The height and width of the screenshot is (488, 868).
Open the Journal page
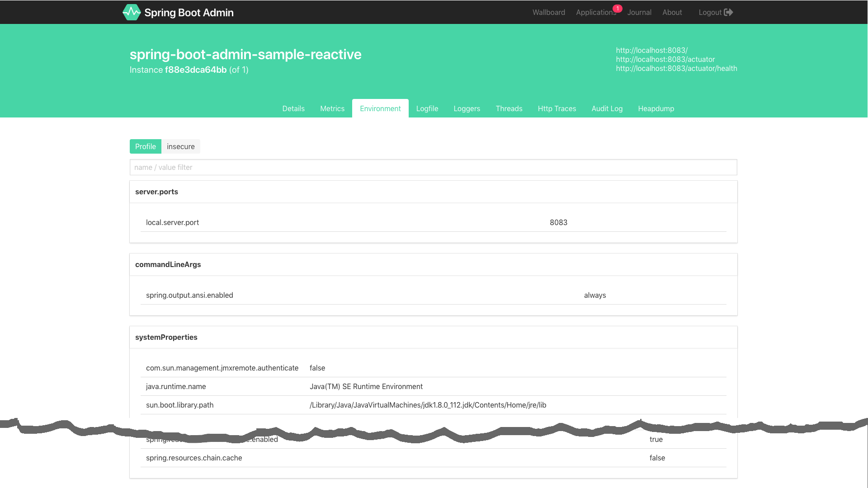pos(639,12)
